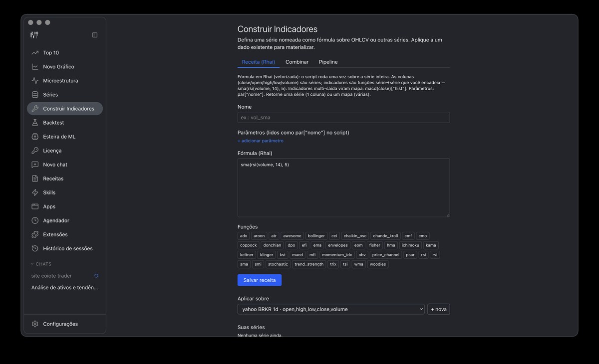Click the Salvar receita button
Screen dimensions: 599x364
click(260, 280)
